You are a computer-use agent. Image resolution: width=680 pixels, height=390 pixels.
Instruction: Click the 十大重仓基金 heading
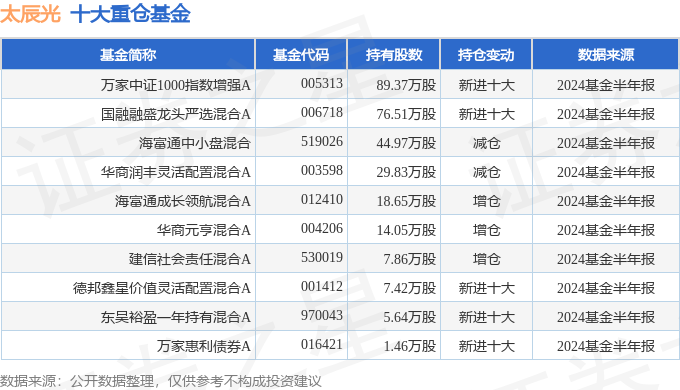point(131,14)
